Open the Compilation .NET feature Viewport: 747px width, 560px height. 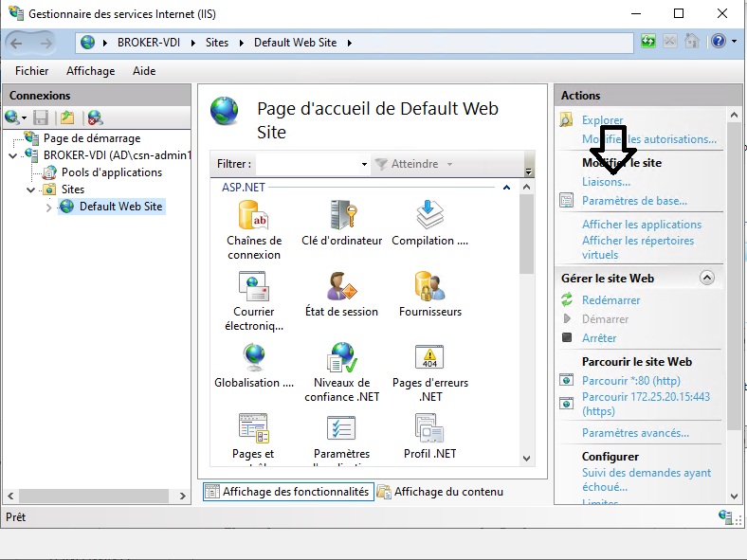429,223
